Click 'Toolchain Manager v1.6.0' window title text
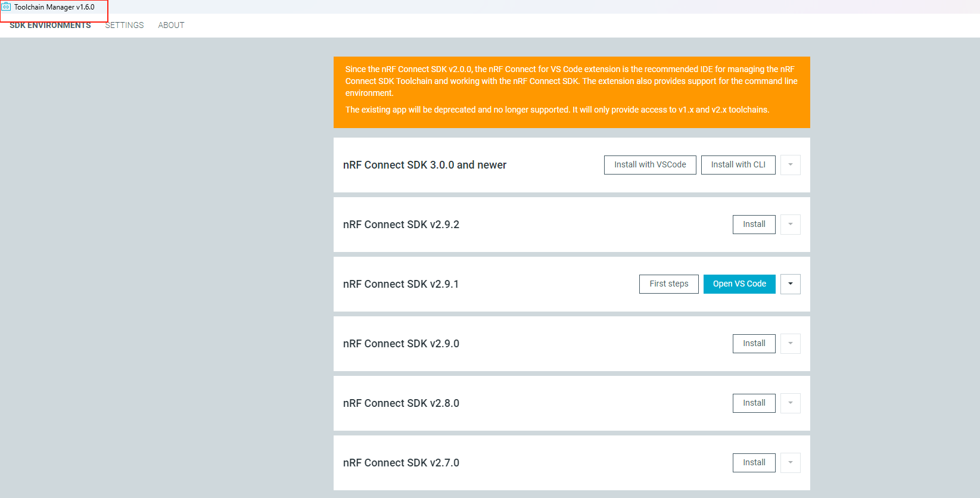The image size is (980, 498). (x=54, y=7)
